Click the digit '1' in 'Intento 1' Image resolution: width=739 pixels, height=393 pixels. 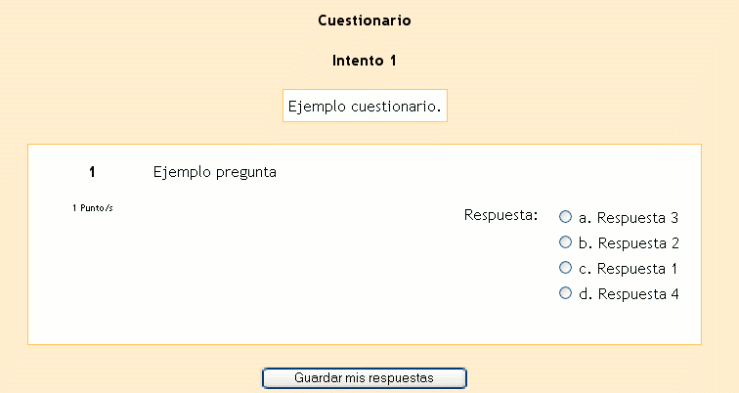pyautogui.click(x=393, y=61)
